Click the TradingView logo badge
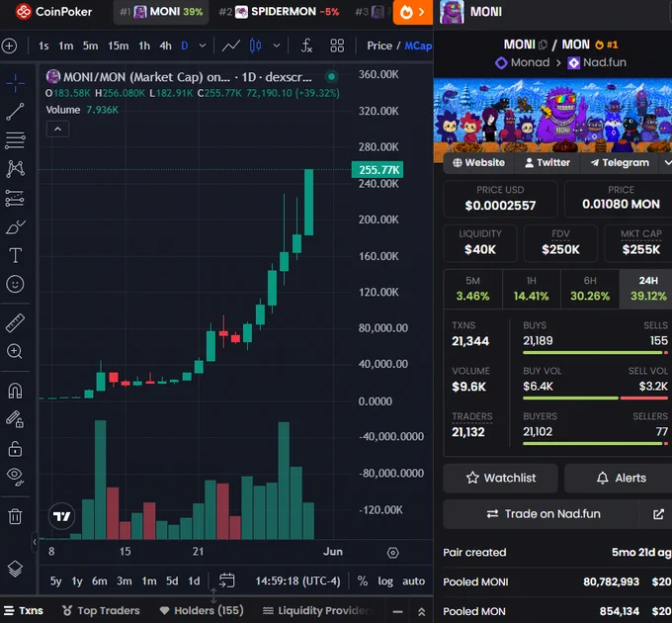The width and height of the screenshot is (672, 623). pyautogui.click(x=61, y=516)
